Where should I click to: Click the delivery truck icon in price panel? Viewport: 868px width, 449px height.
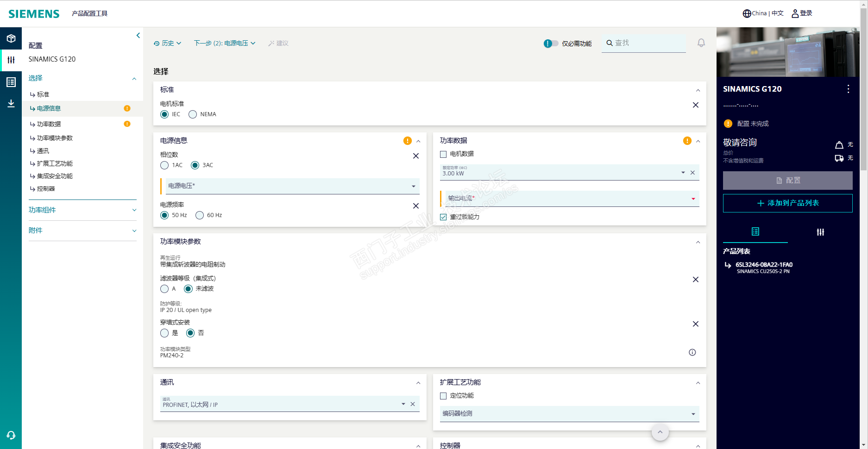tap(839, 158)
